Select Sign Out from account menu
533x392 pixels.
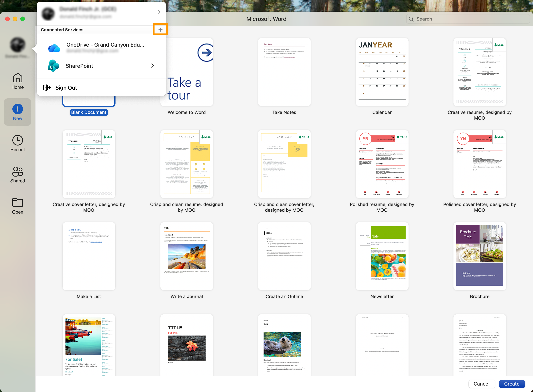66,88
